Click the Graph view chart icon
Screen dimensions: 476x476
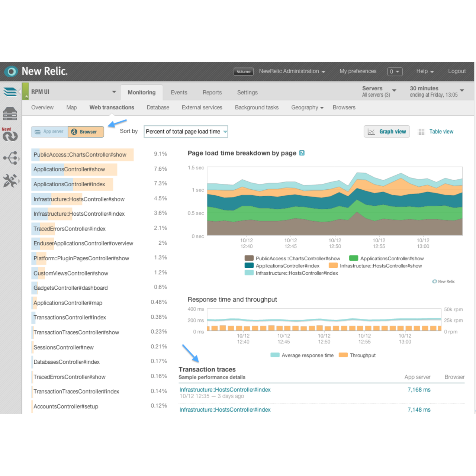371,131
